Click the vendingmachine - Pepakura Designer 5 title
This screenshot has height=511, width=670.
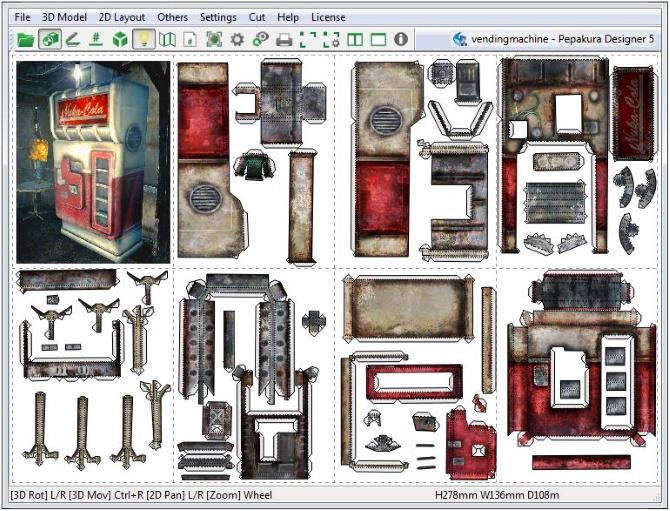[562, 39]
